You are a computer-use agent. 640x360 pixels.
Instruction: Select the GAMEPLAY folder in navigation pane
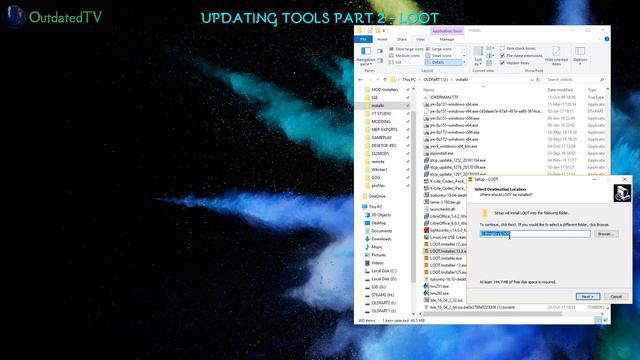[381, 138]
